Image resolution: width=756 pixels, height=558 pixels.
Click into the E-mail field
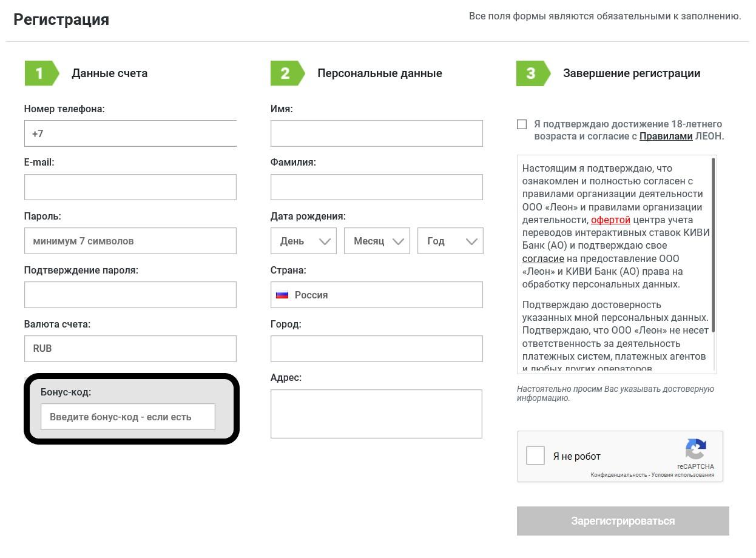[130, 187]
